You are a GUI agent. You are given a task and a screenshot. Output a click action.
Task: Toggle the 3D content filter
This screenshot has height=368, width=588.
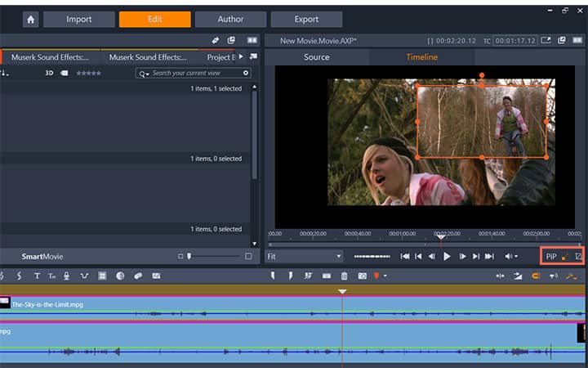[49, 74]
